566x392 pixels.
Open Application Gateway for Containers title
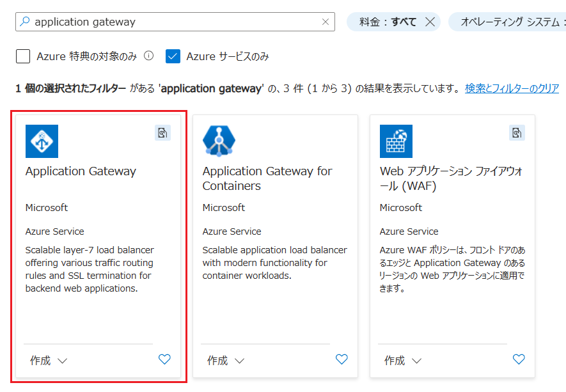click(x=267, y=178)
